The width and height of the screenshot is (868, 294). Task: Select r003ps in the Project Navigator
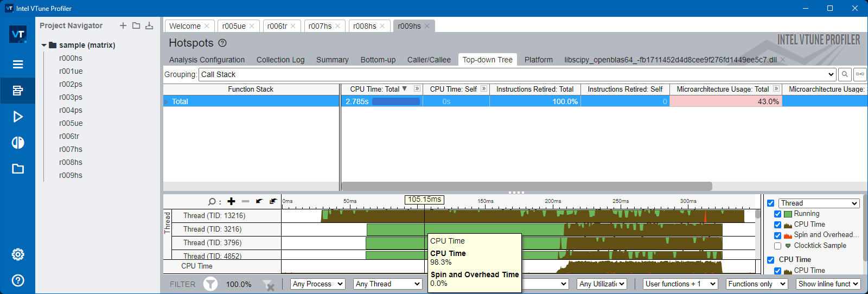point(71,97)
